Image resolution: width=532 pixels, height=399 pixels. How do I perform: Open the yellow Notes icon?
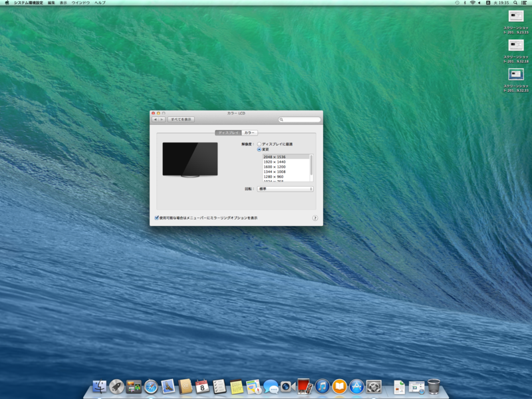237,386
